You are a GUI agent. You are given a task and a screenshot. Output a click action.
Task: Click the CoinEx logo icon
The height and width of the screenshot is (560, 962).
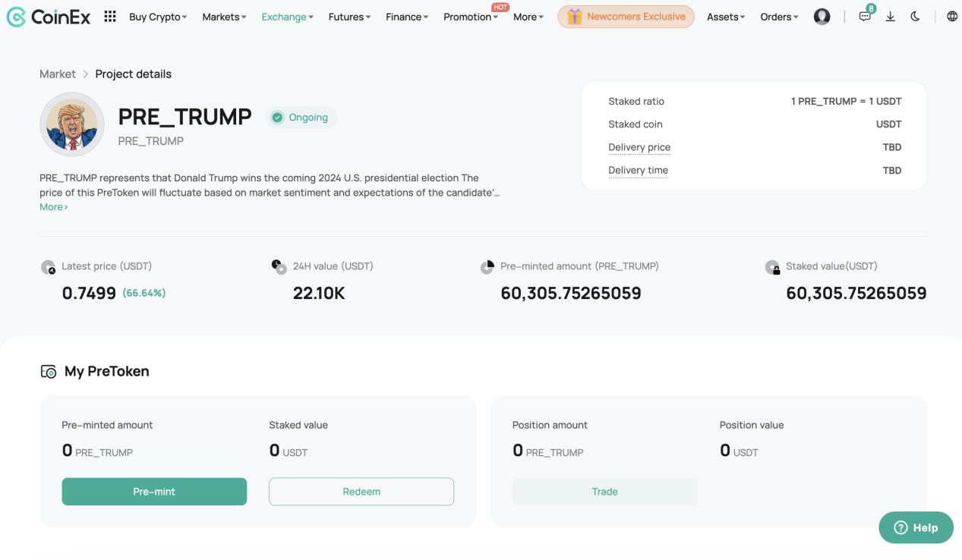click(x=15, y=16)
